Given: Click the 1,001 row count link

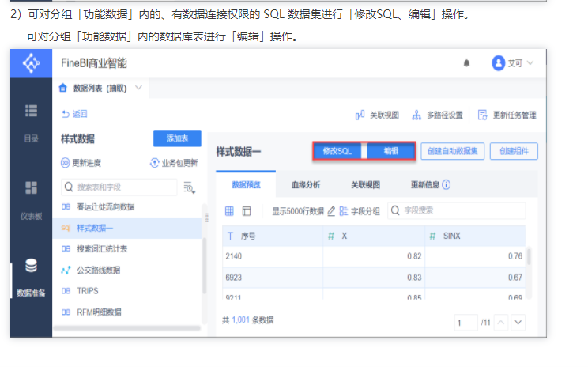Looking at the screenshot, I should pos(240,320).
